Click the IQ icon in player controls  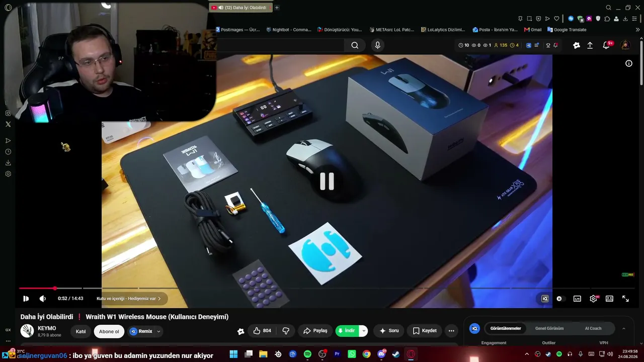[544, 299]
